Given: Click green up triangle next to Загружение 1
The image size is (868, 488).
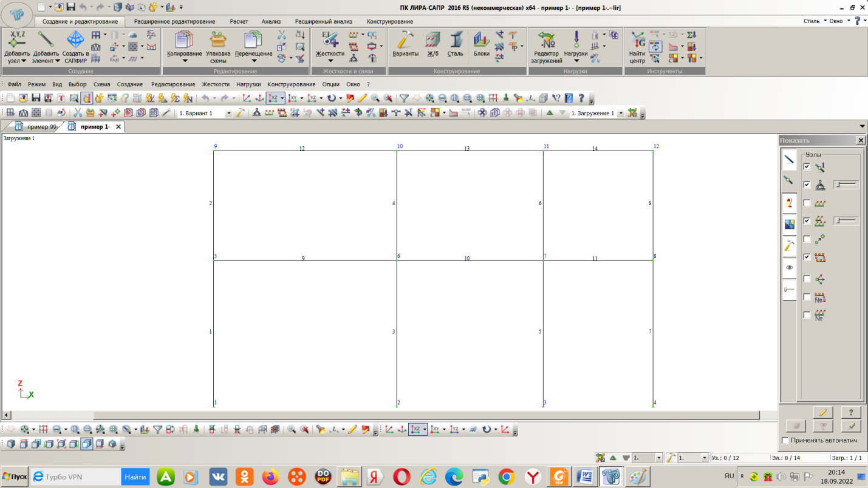Looking at the screenshot, I should (550, 113).
